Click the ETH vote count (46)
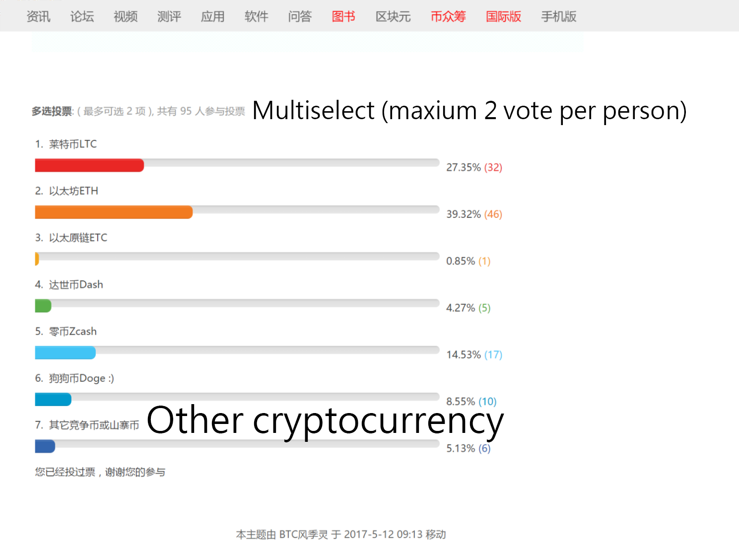This screenshot has height=560, width=739. pyautogui.click(x=493, y=214)
